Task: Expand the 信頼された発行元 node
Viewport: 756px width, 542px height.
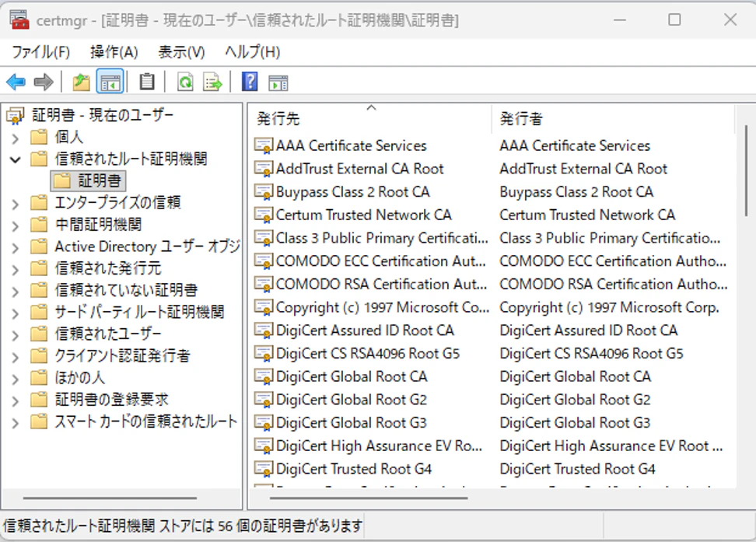Action: coord(15,270)
